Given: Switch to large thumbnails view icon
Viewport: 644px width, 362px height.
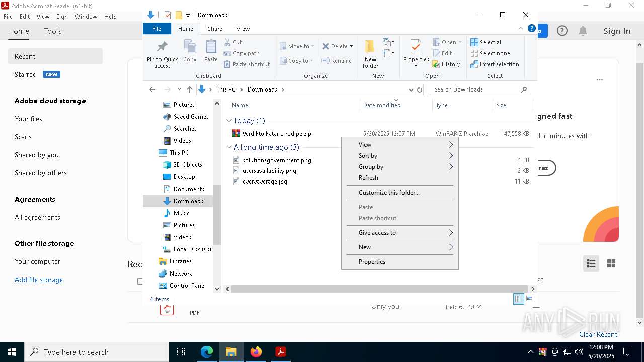Looking at the screenshot, I should click(x=530, y=299).
